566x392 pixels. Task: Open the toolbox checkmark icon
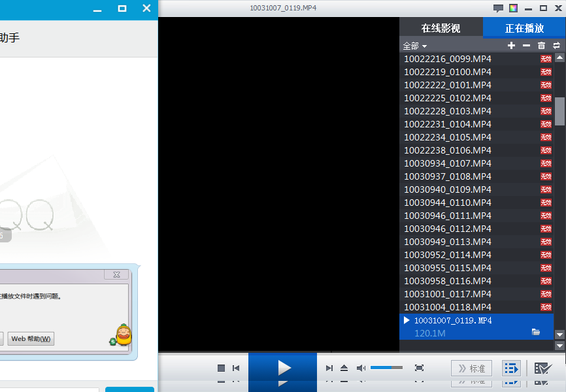pyautogui.click(x=543, y=368)
